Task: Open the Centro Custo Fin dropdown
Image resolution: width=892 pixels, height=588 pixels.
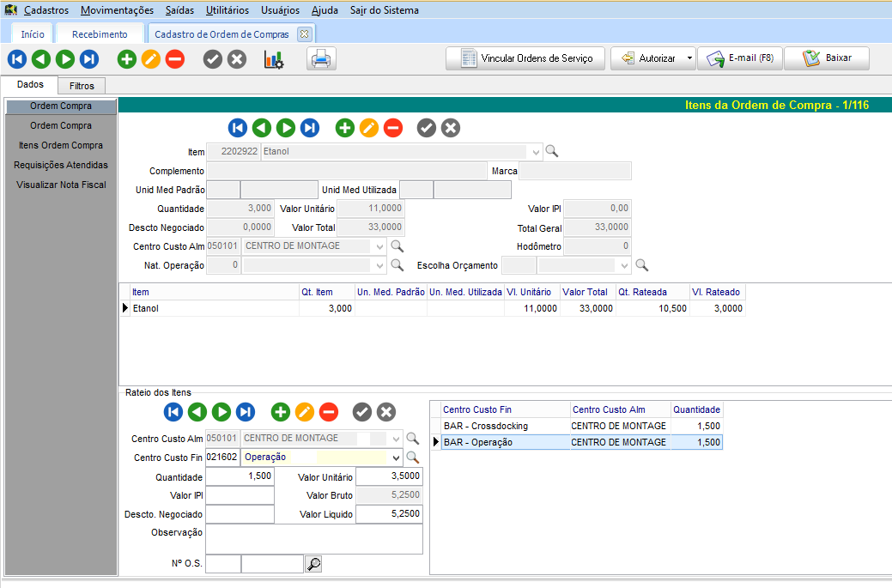Action: pos(395,458)
